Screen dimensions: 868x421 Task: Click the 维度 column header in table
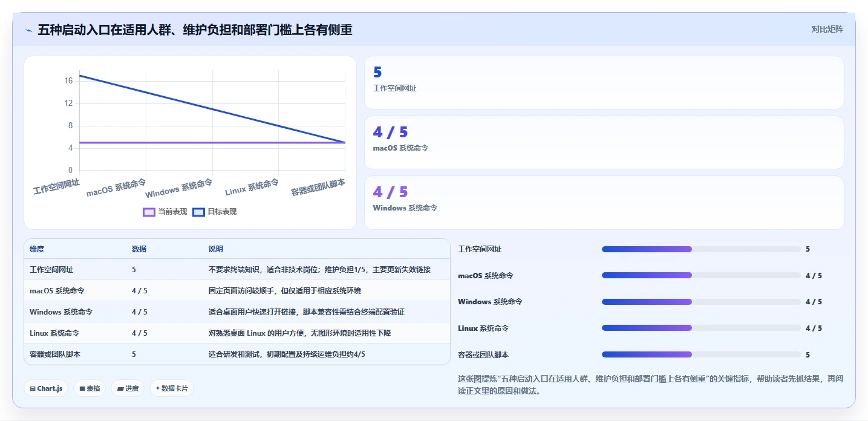pos(37,249)
